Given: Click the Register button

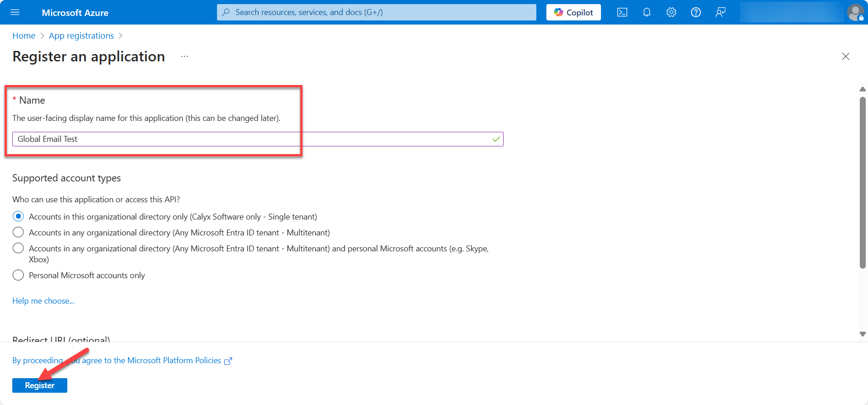Looking at the screenshot, I should pos(40,385).
